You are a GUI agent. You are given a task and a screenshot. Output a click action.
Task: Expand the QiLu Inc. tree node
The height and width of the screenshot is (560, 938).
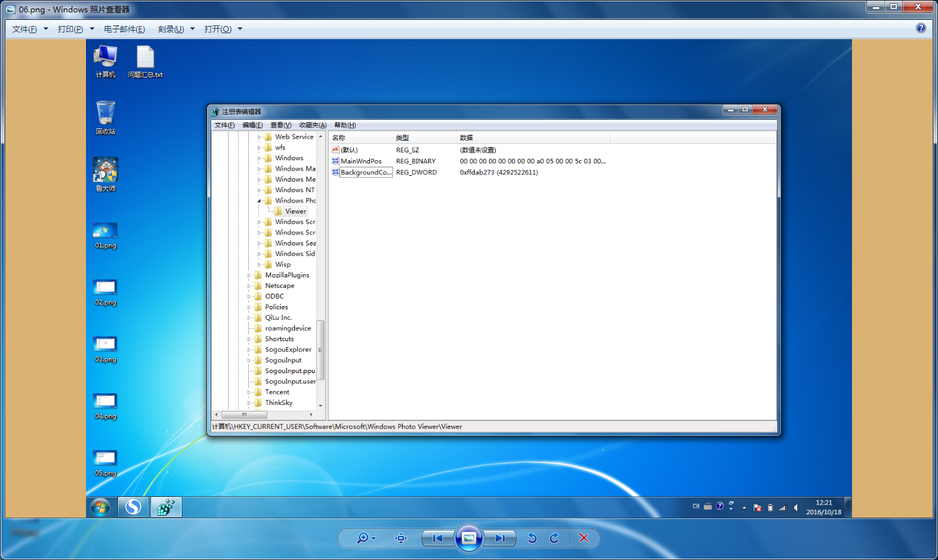tap(249, 318)
